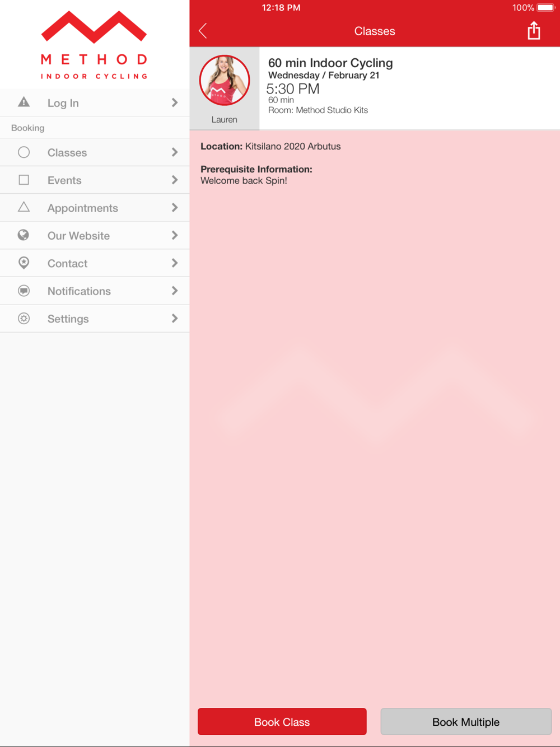The image size is (560, 747).
Task: Click the Booking section header
Action: 27,128
